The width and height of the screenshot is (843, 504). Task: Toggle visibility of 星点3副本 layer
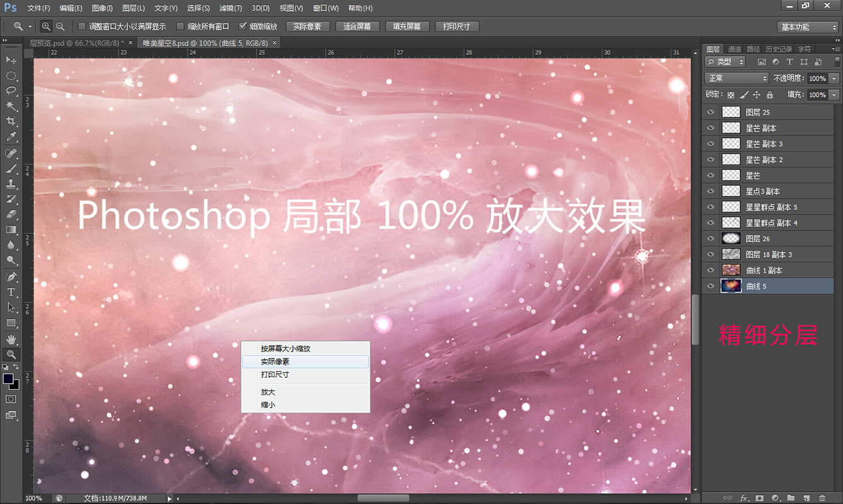point(711,191)
